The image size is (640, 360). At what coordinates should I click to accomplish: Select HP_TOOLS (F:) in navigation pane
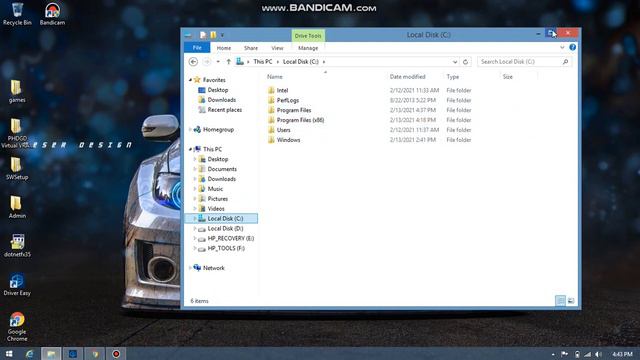pyautogui.click(x=226, y=248)
